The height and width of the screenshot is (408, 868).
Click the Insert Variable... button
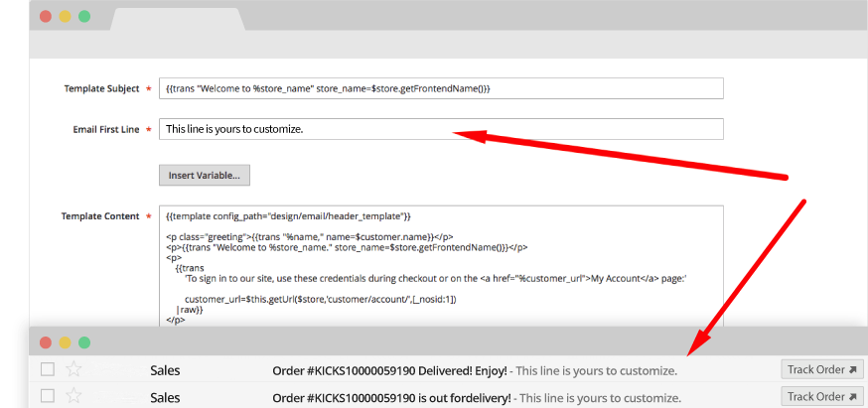pos(205,175)
